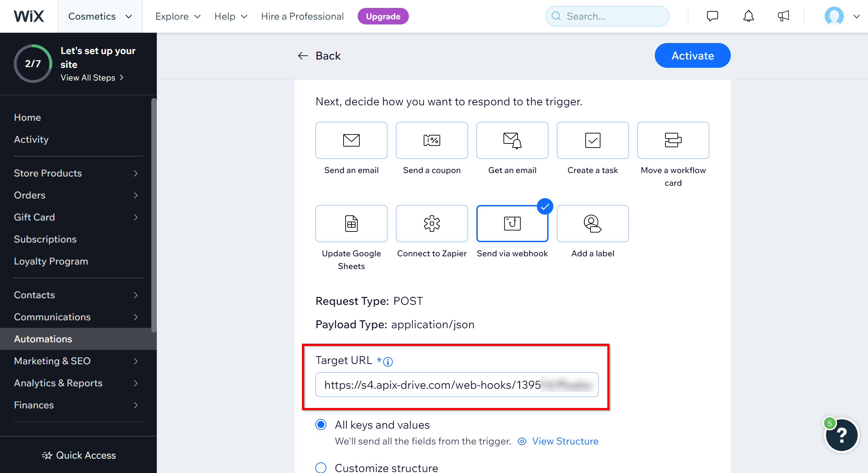This screenshot has height=473, width=868.
Task: Select the Send a coupon action
Action: click(x=432, y=140)
